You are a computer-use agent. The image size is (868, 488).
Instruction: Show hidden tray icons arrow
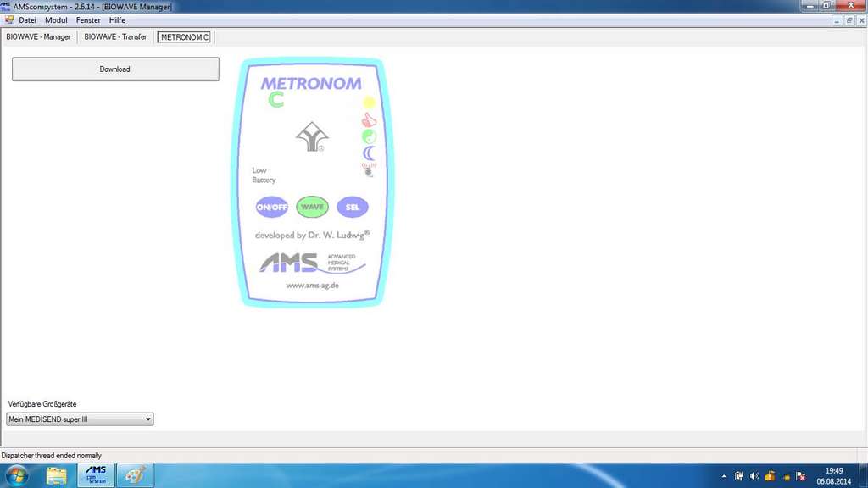pos(724,476)
